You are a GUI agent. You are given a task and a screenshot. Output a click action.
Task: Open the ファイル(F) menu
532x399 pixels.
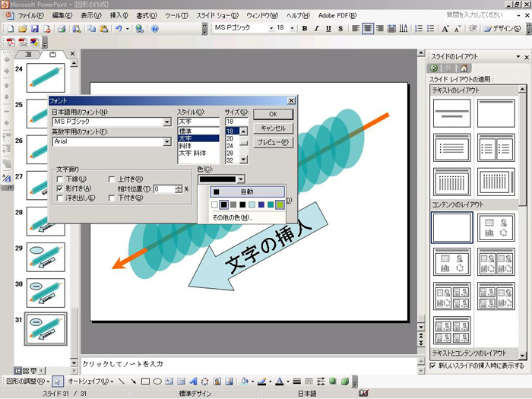(30, 16)
